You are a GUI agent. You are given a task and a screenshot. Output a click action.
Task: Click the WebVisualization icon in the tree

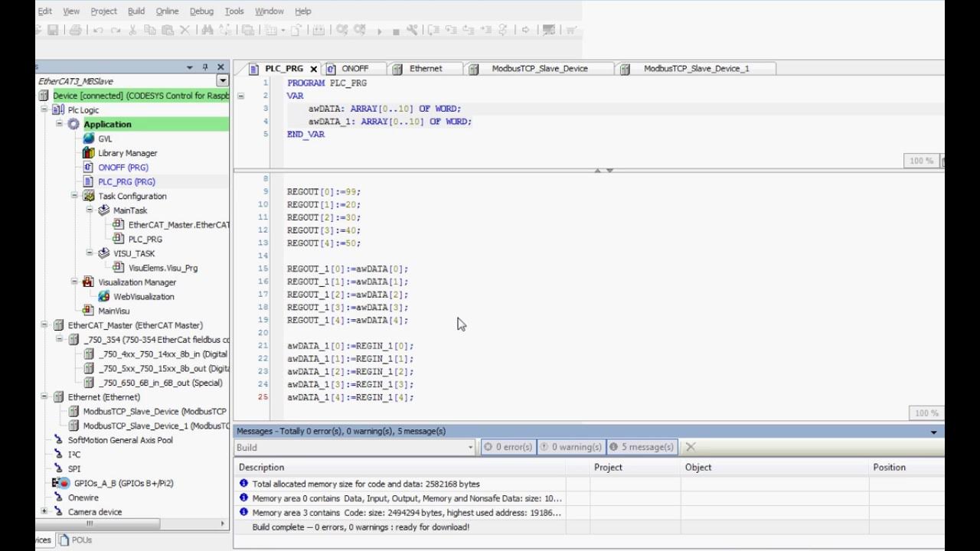(x=104, y=296)
